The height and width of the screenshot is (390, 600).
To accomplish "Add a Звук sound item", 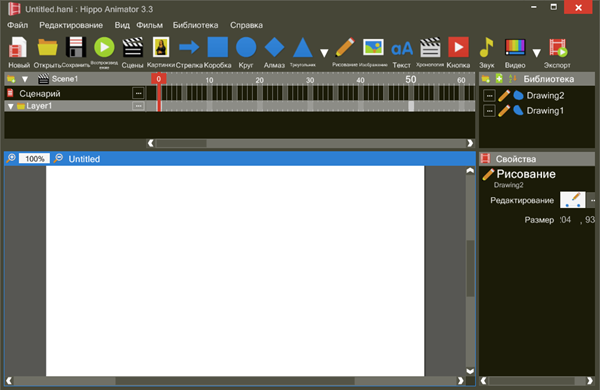I will click(486, 53).
